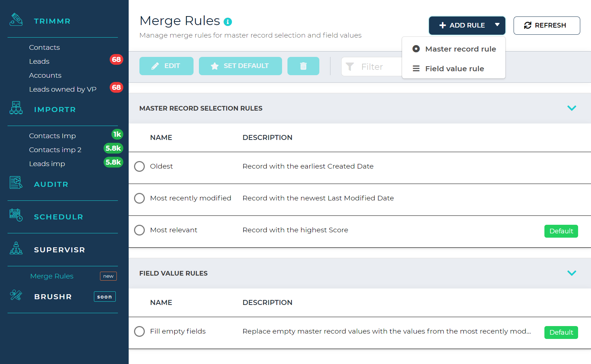591x364 pixels.
Task: Collapse the Master Record Selection Rules section
Action: [572, 108]
